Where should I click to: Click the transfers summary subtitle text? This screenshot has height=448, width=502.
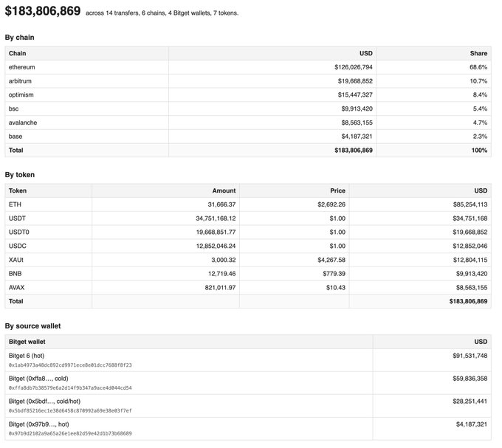[162, 13]
